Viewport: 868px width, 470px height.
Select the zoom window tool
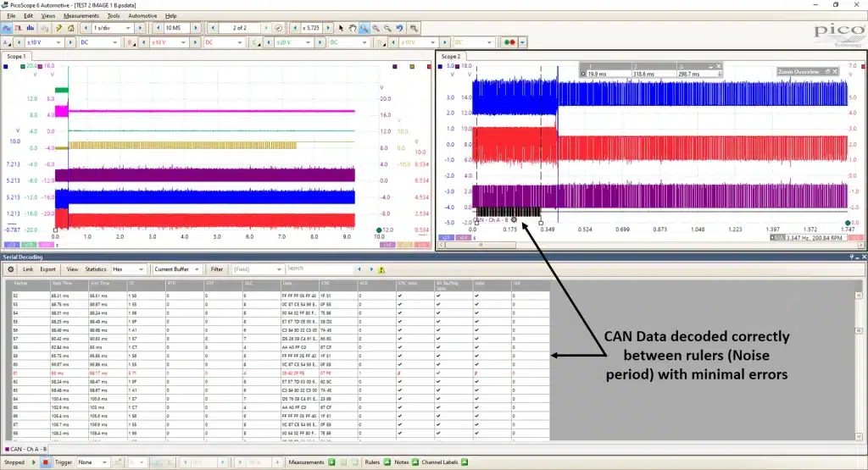(x=364, y=28)
